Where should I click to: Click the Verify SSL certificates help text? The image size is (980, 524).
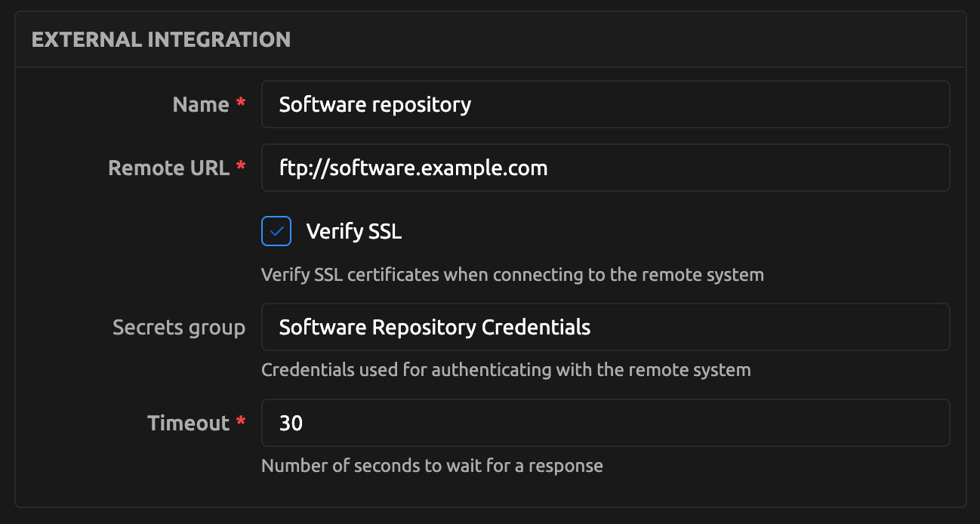[x=512, y=274]
